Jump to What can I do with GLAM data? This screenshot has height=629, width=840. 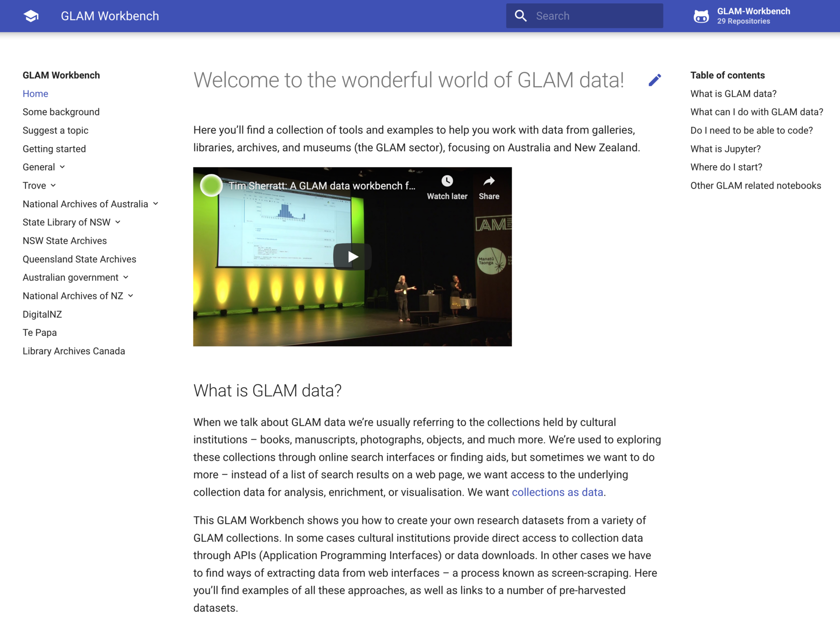757,112
